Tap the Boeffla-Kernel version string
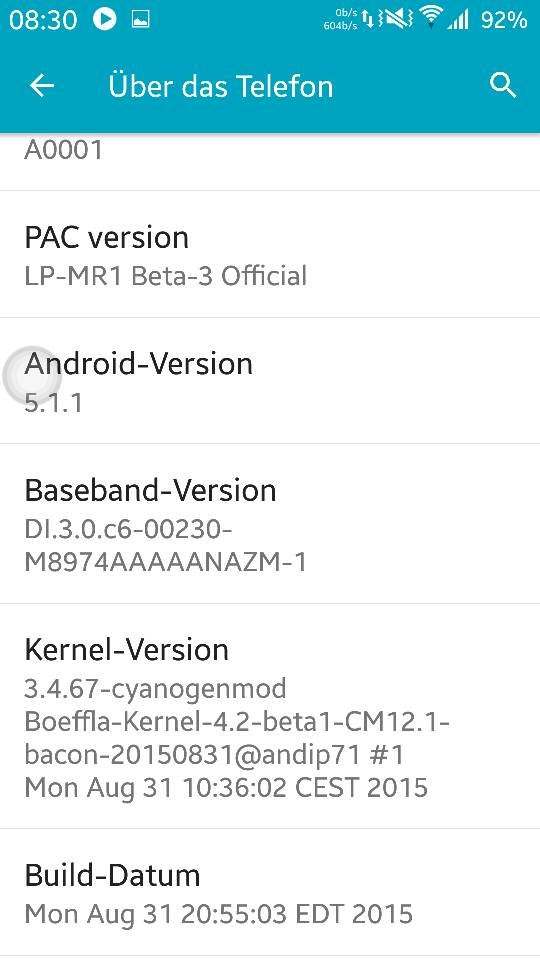Image resolution: width=540 pixels, height=960 pixels. (x=237, y=722)
